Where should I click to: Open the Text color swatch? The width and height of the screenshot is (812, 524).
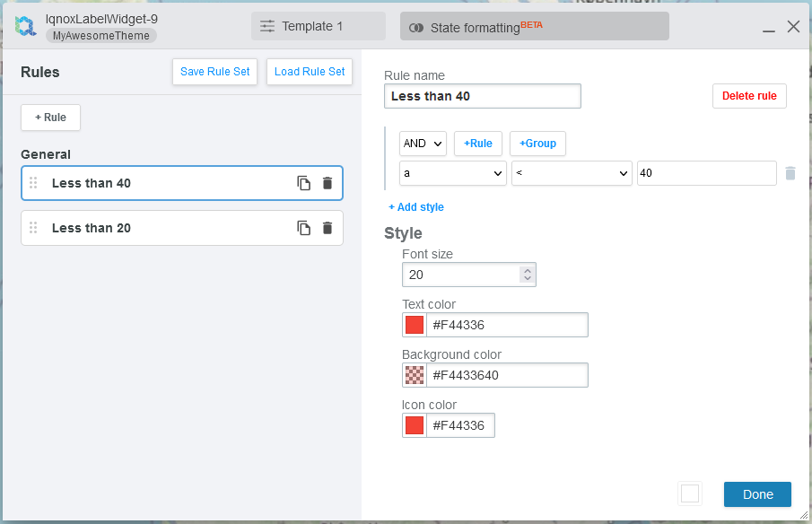click(x=413, y=324)
